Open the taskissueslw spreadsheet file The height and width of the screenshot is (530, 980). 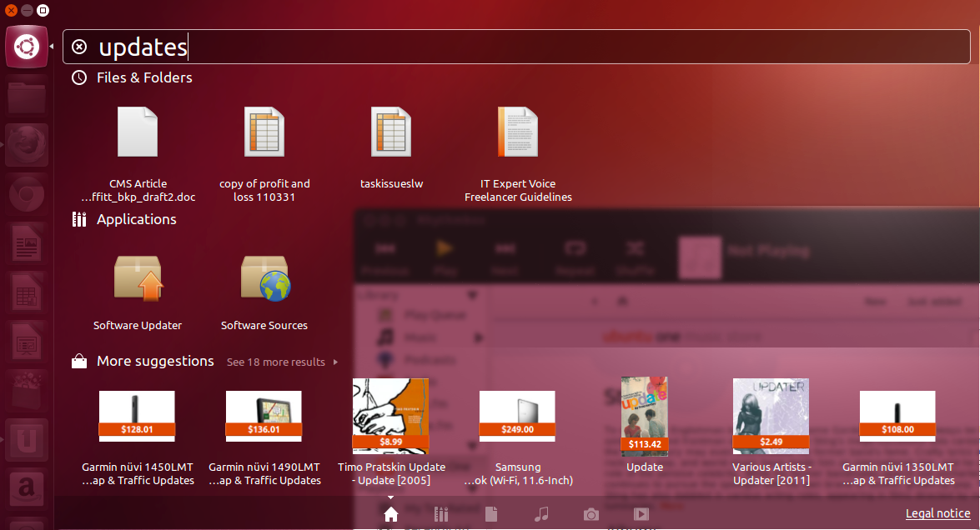pyautogui.click(x=391, y=148)
